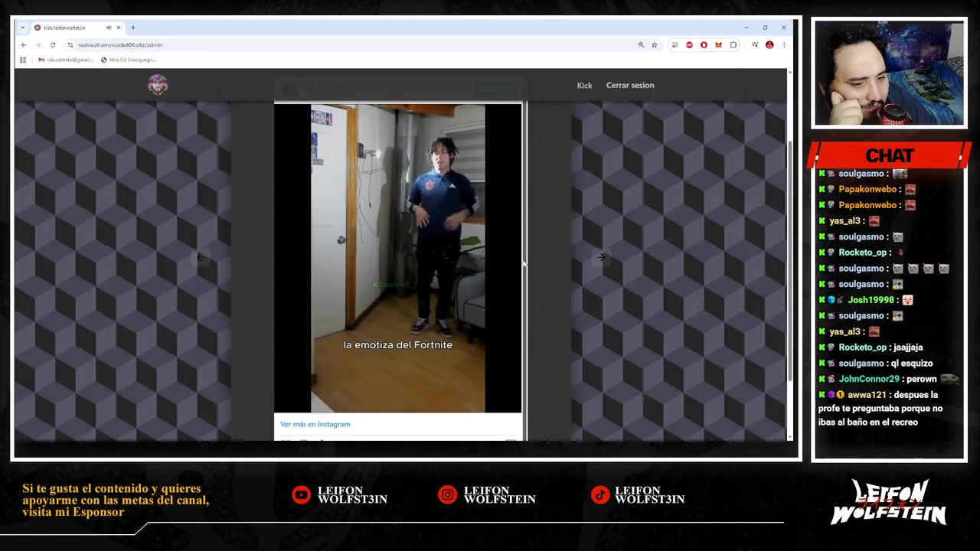Open the Kick nav link

pyautogui.click(x=584, y=86)
